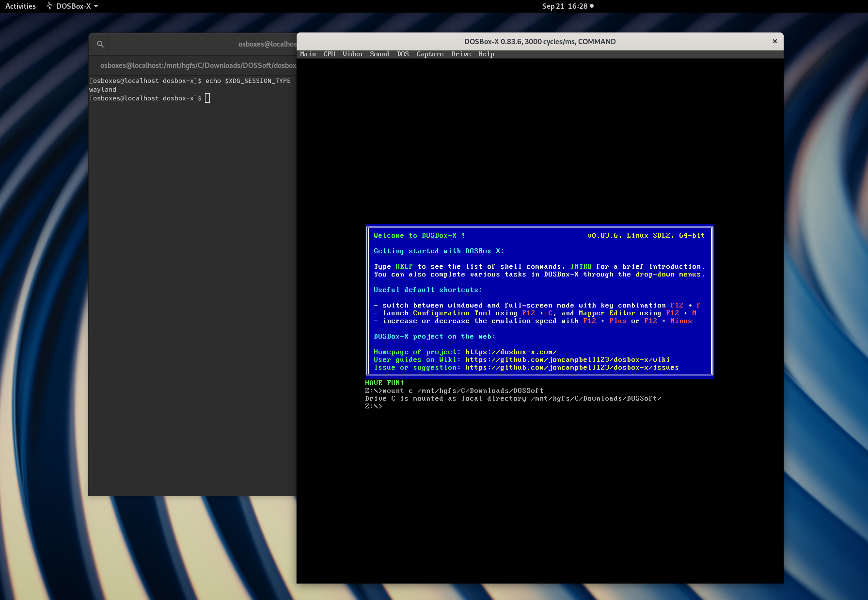Open the Help menu in DOSBox-X

coord(486,54)
